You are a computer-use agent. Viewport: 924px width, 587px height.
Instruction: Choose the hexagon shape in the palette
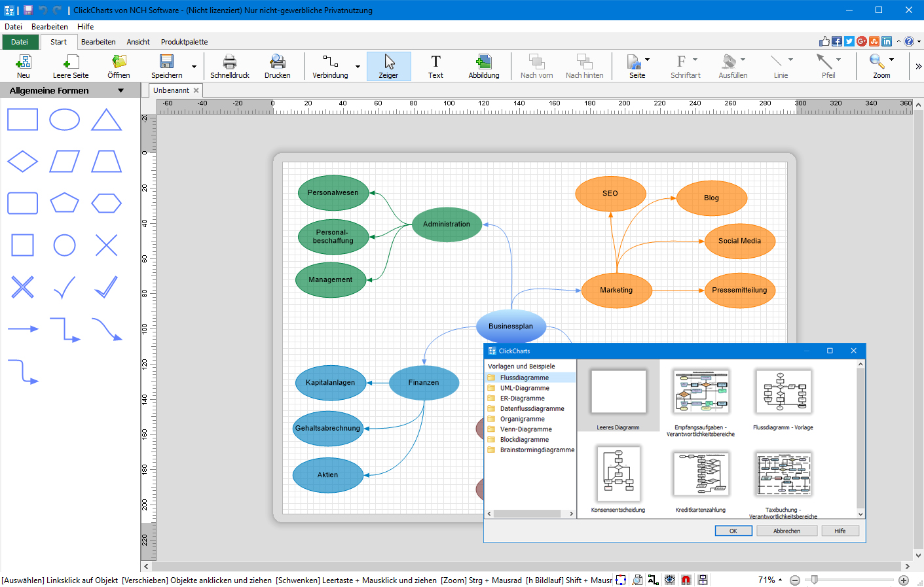click(106, 204)
